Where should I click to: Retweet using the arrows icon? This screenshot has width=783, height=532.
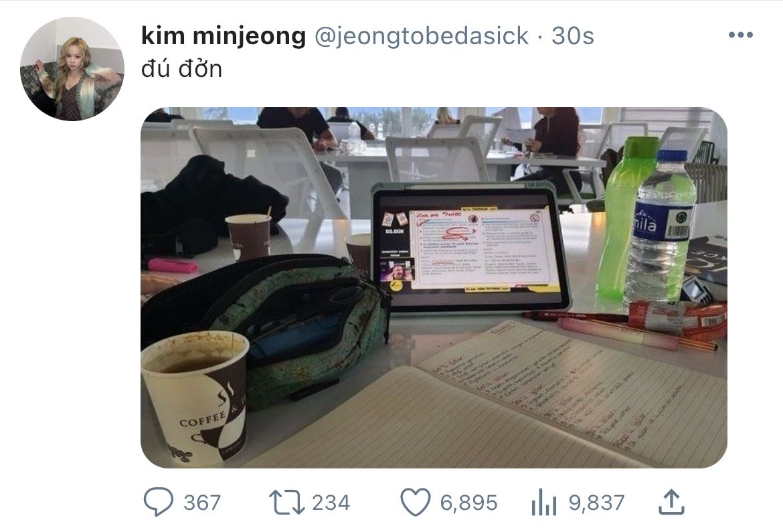click(286, 502)
